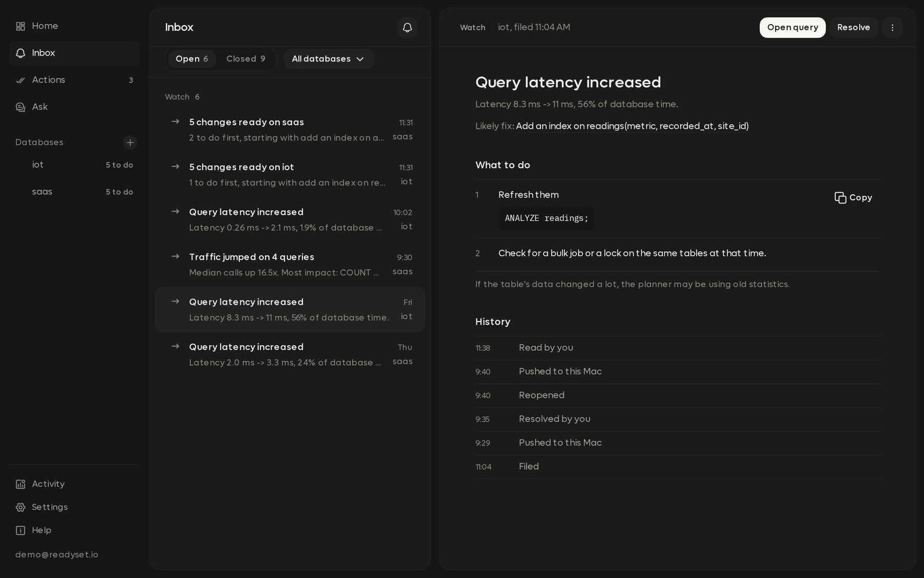
Task: Open the iot database in sidebar
Action: (74, 165)
